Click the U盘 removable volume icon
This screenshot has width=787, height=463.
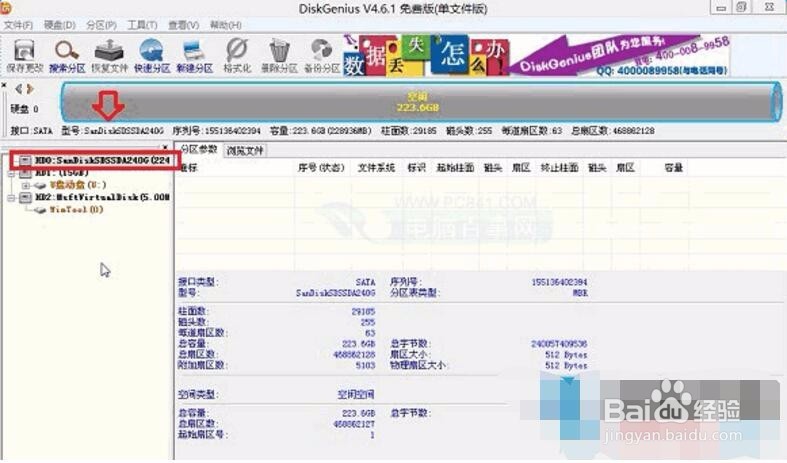pos(40,185)
